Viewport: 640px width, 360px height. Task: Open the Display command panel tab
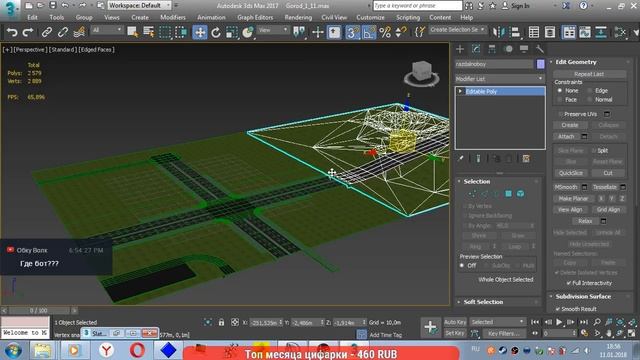coord(524,49)
